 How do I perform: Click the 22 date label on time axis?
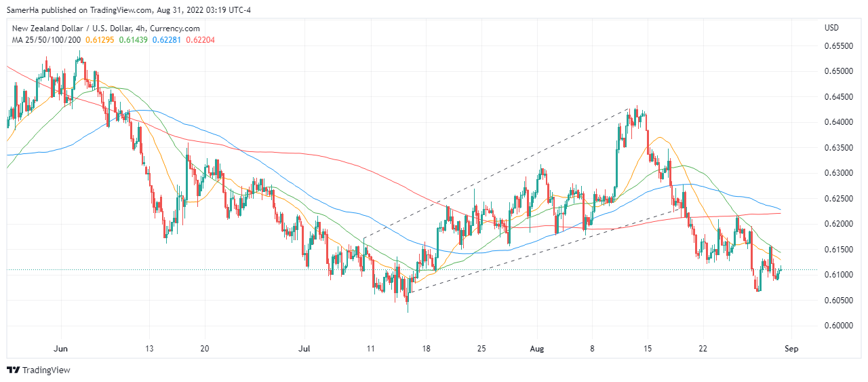click(x=703, y=349)
